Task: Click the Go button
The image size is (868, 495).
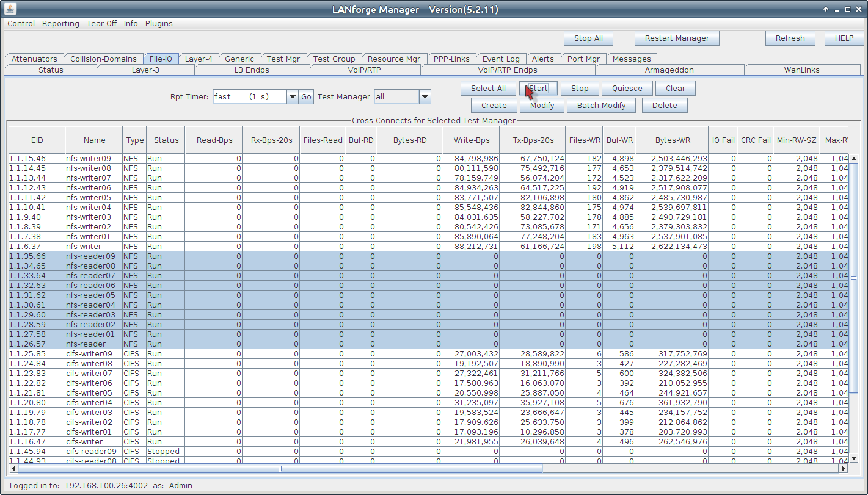Action: click(306, 96)
